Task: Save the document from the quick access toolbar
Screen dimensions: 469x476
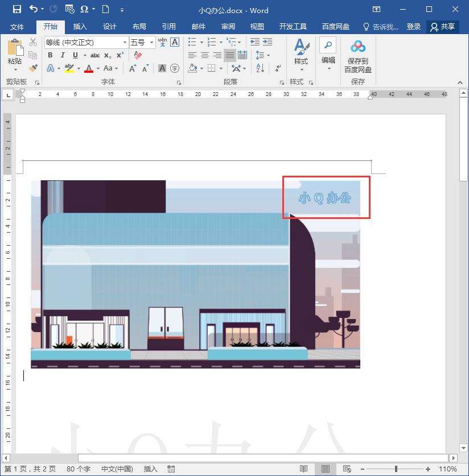Action: tap(17, 10)
